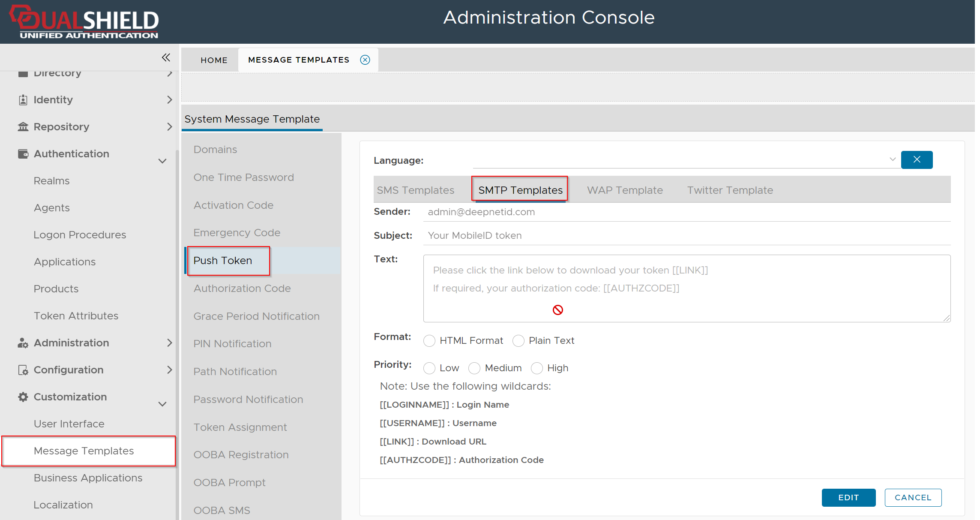Click the Authentication wallet icon
The image size is (980, 520).
click(23, 154)
